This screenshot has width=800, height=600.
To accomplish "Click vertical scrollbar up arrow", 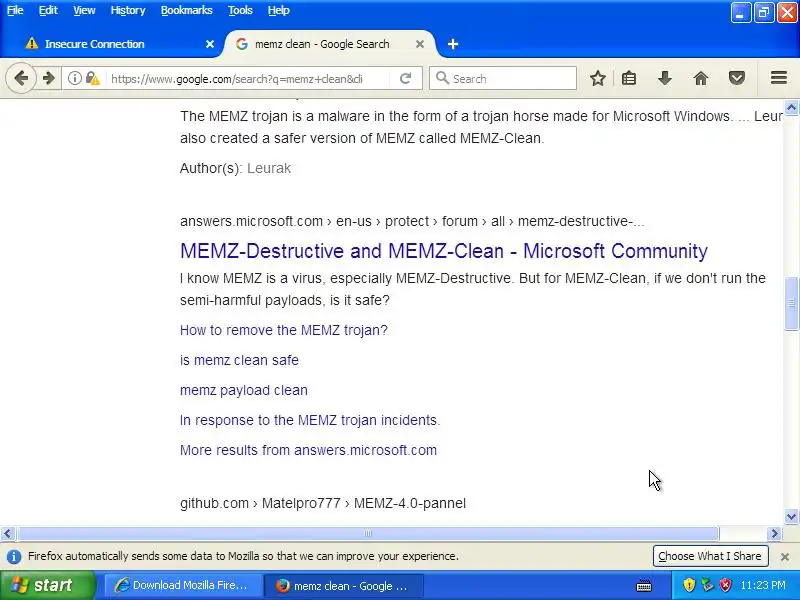I will [791, 108].
